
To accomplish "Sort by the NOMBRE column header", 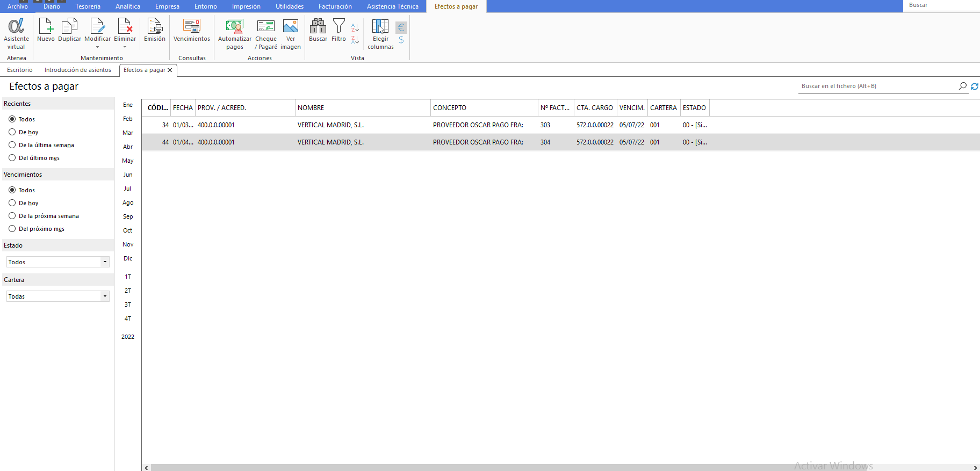I will tap(363, 108).
